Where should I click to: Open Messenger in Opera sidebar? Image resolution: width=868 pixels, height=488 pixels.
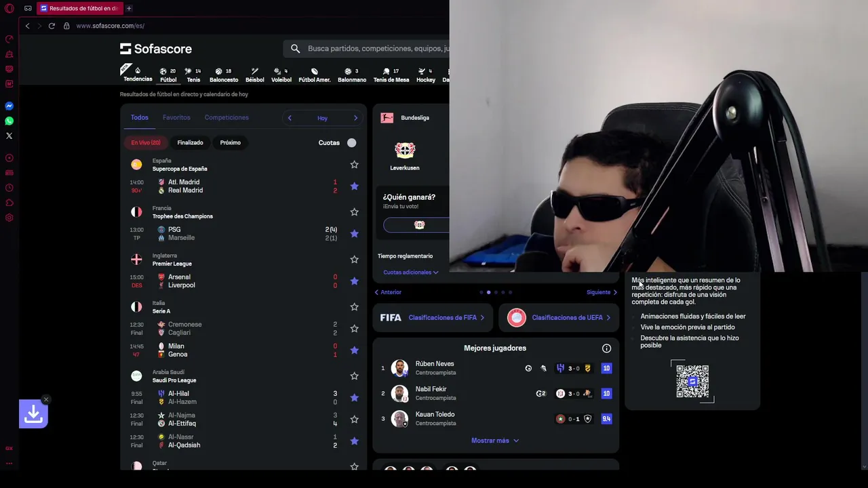(9, 106)
